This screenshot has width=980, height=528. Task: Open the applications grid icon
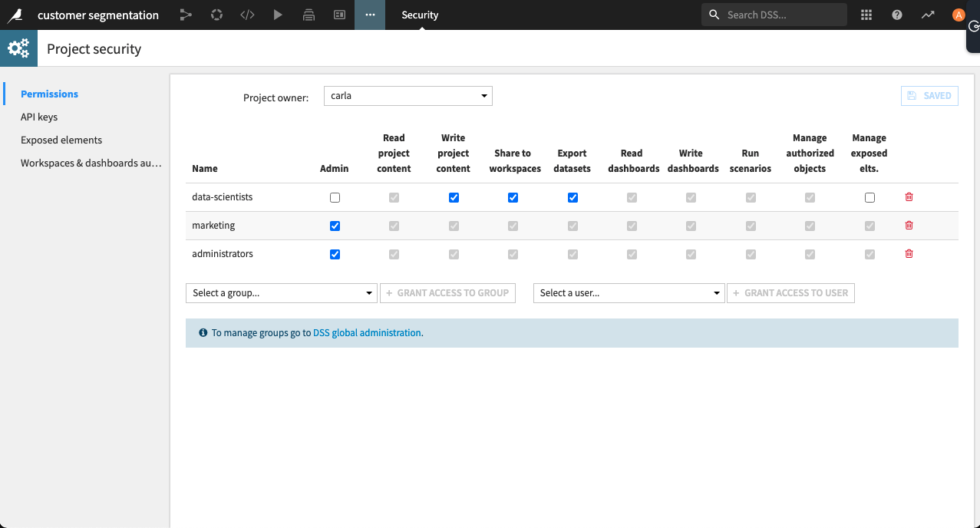coord(866,15)
